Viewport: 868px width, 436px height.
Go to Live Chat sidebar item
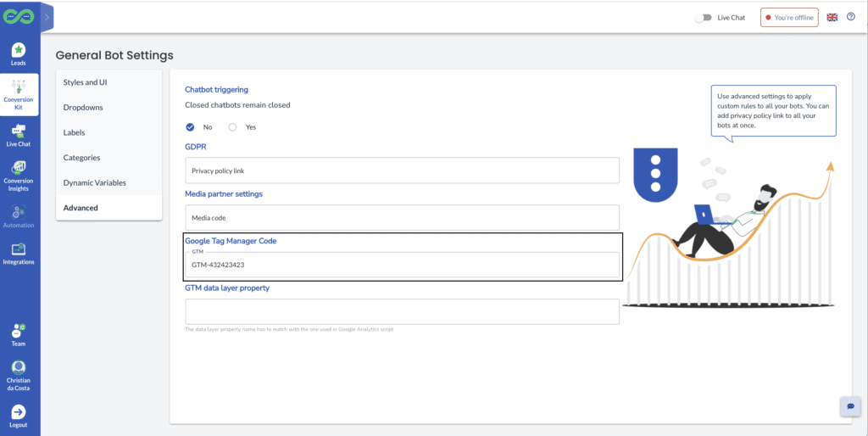coord(19,136)
